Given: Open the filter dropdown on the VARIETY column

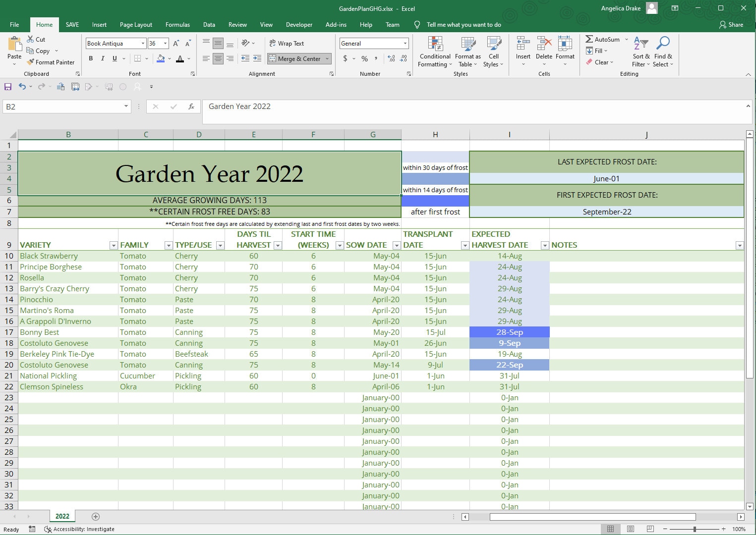Looking at the screenshot, I should (x=113, y=245).
